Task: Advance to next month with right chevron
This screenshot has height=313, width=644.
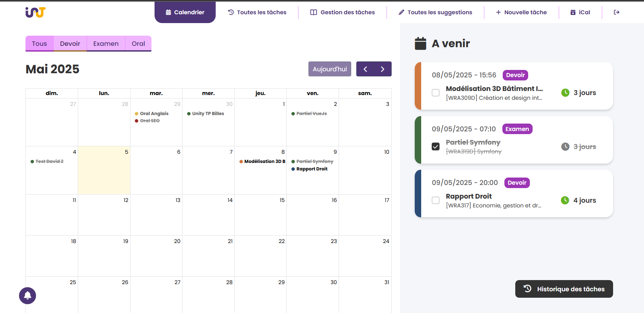Action: (x=382, y=69)
